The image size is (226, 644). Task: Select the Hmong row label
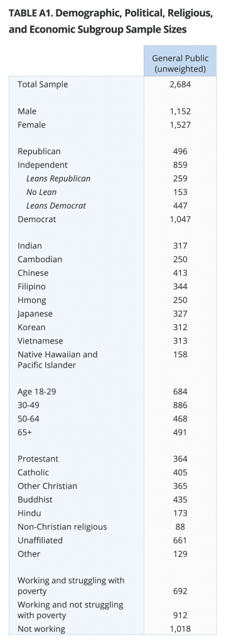point(31,300)
